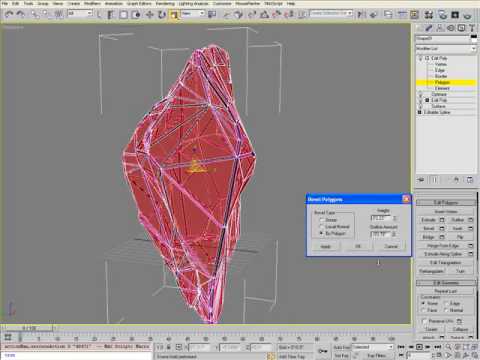The image size is (480, 360).
Task: Collapse the Edit Polygons rollout header
Action: [x=446, y=202]
